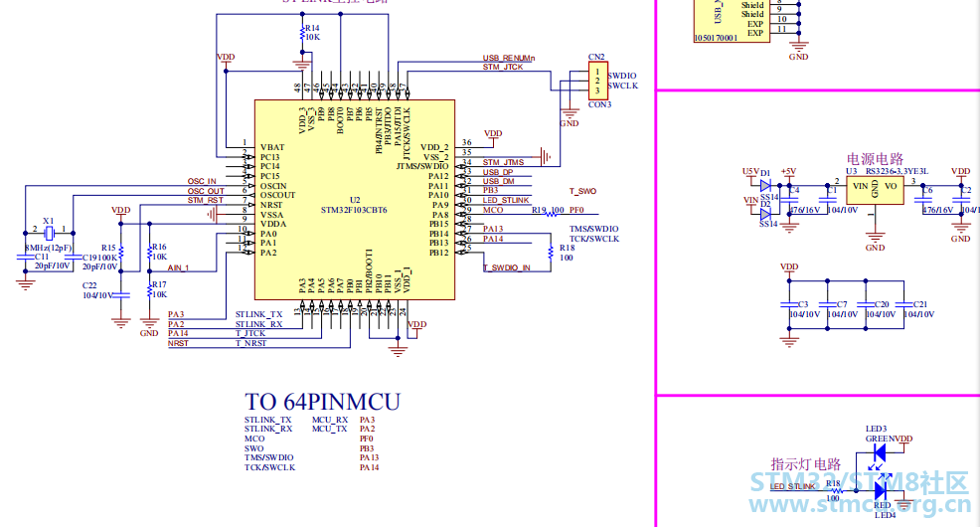Click the U3 regulator body
This screenshot has width=980, height=527.
tap(875, 190)
